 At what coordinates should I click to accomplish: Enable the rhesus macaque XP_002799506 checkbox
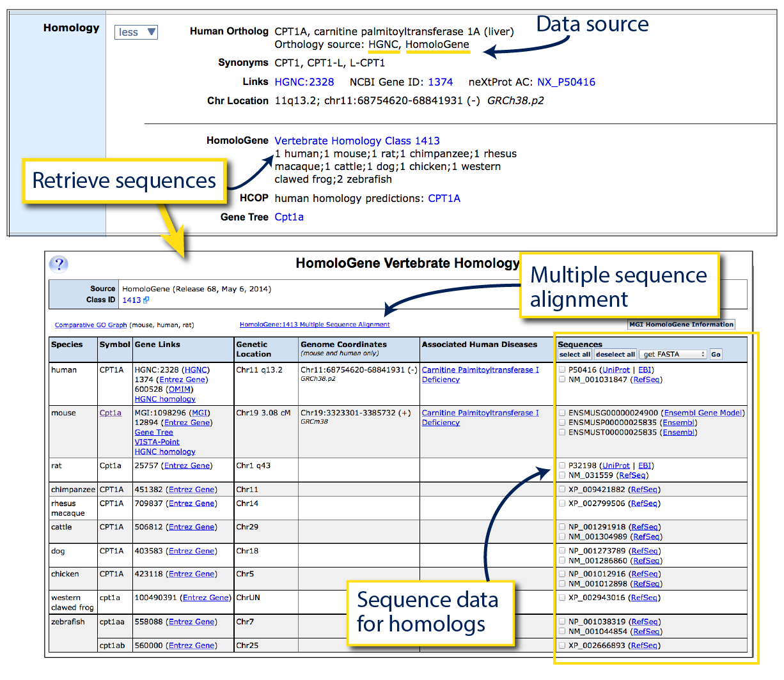coord(562,504)
